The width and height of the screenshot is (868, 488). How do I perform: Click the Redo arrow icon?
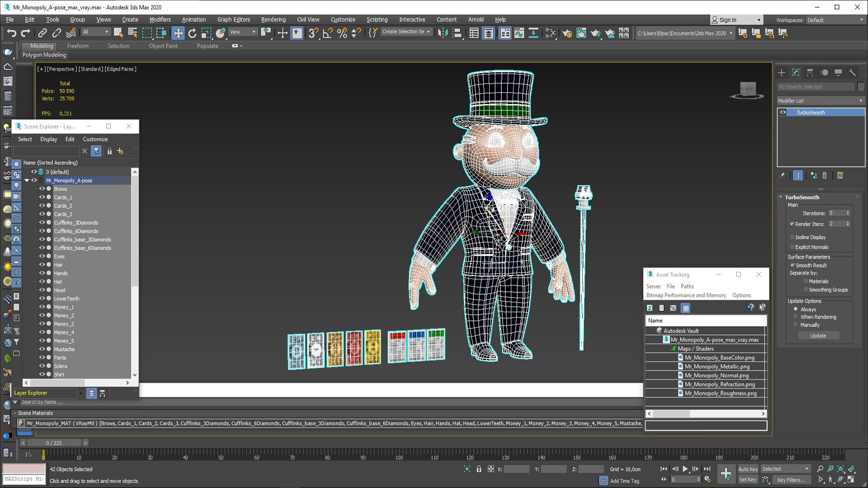tap(26, 33)
